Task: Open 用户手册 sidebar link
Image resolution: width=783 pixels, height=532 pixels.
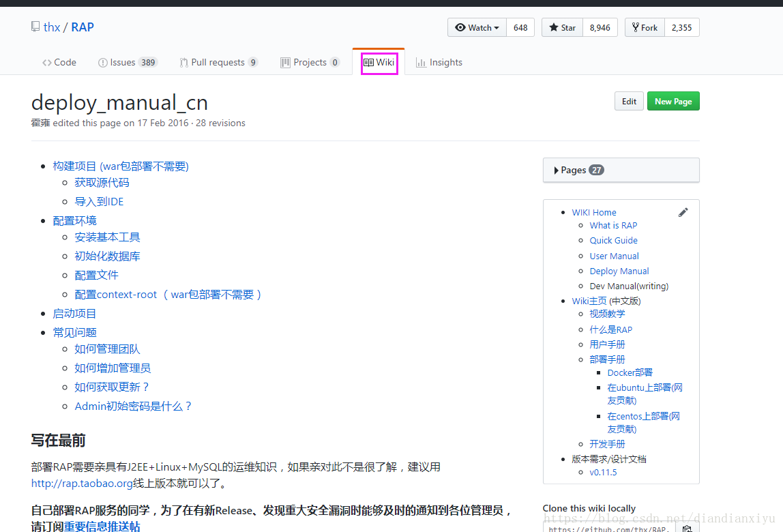Action: coord(607,344)
